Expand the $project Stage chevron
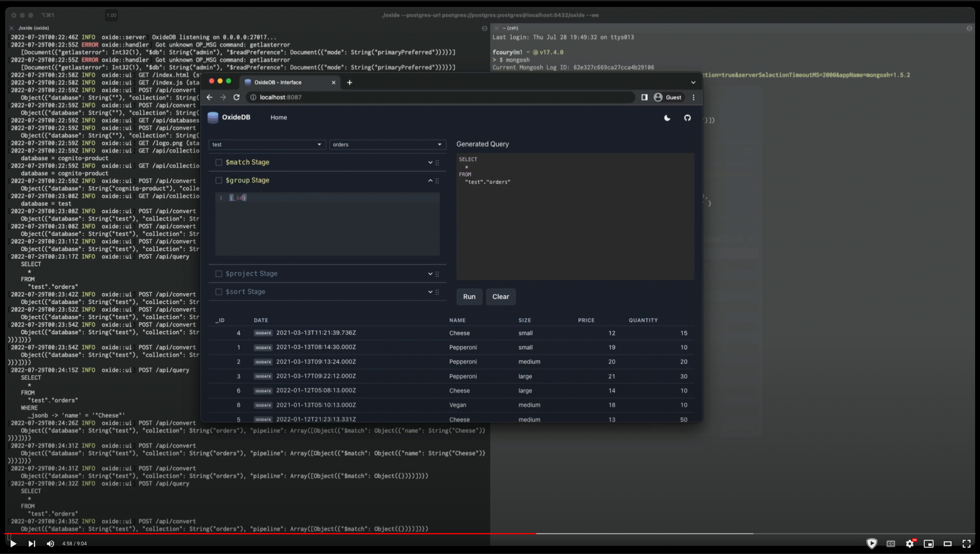The height and width of the screenshot is (554, 980). pos(430,274)
